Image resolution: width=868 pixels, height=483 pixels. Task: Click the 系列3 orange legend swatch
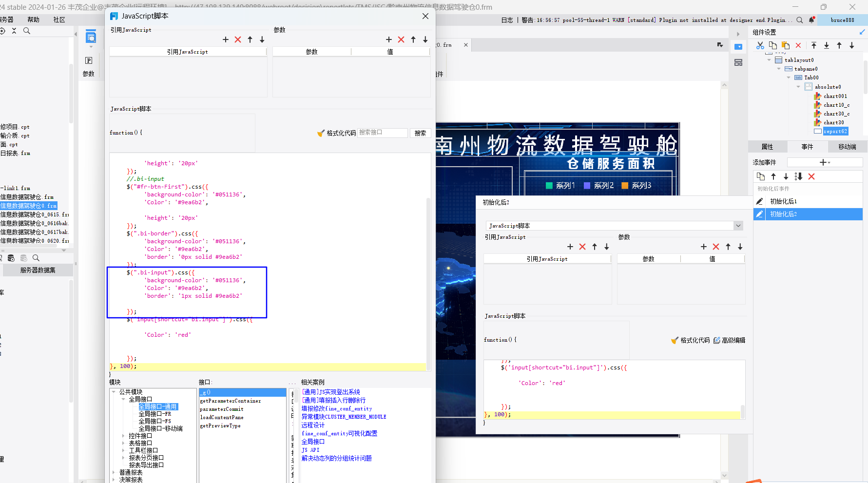click(625, 185)
